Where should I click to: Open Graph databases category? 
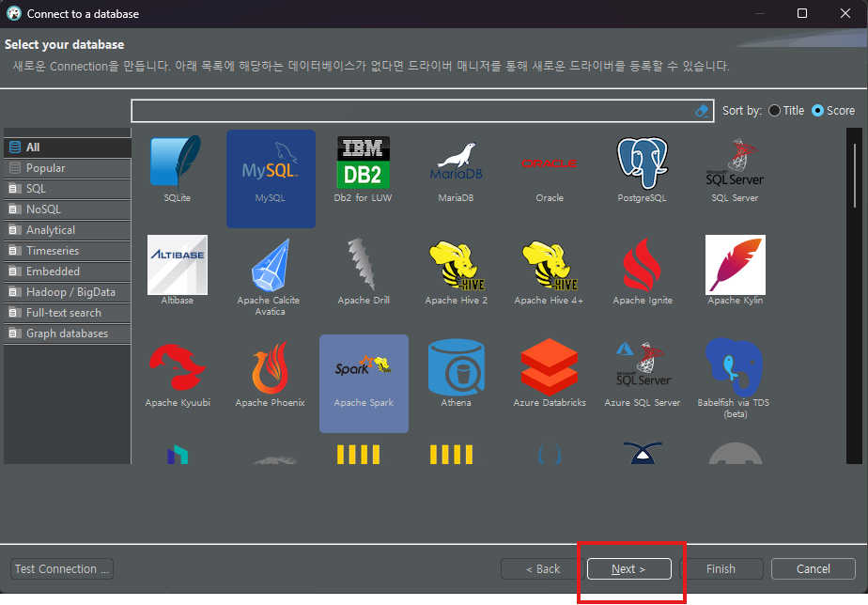(67, 334)
